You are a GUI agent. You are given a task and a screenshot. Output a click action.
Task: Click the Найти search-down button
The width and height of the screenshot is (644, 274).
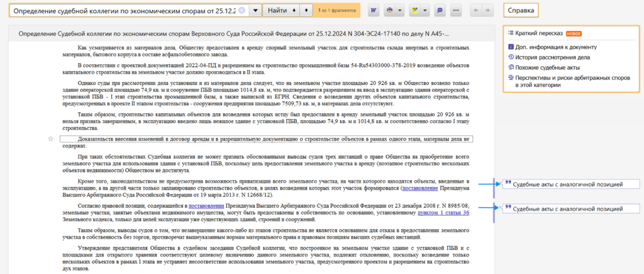[282, 11]
